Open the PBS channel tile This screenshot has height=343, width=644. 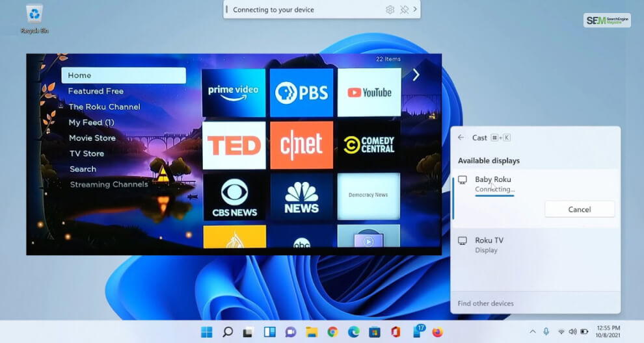point(301,92)
